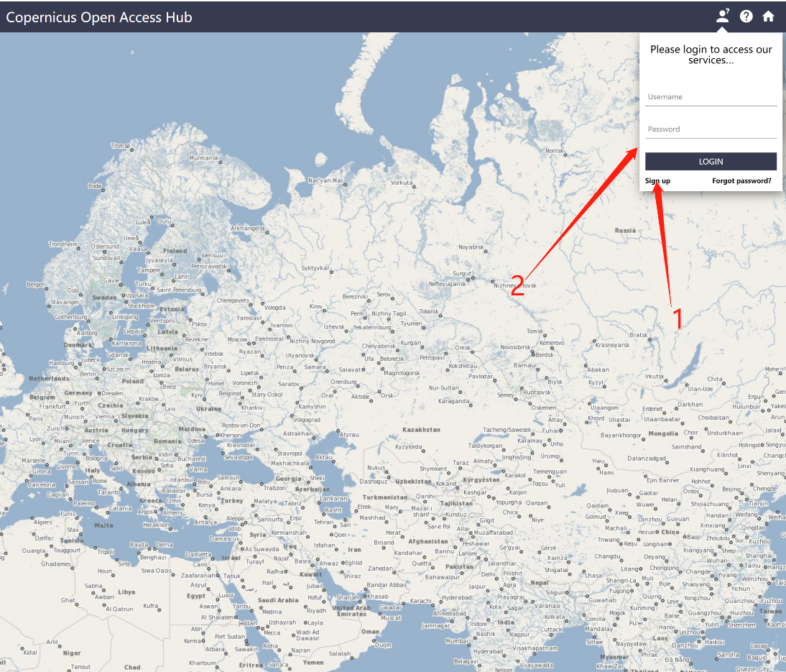Click the Arkhangelsk label on map
The image size is (786, 672).
[248, 228]
